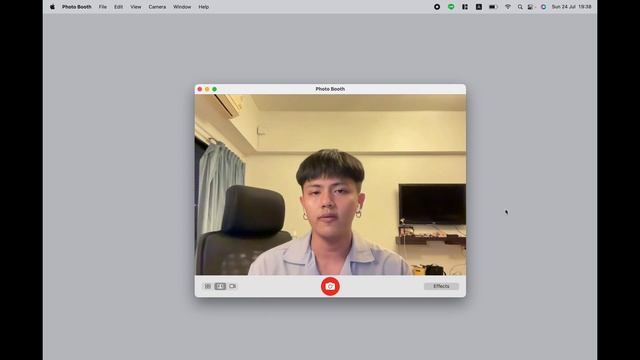
Task: Open Control Center
Action: point(530,7)
